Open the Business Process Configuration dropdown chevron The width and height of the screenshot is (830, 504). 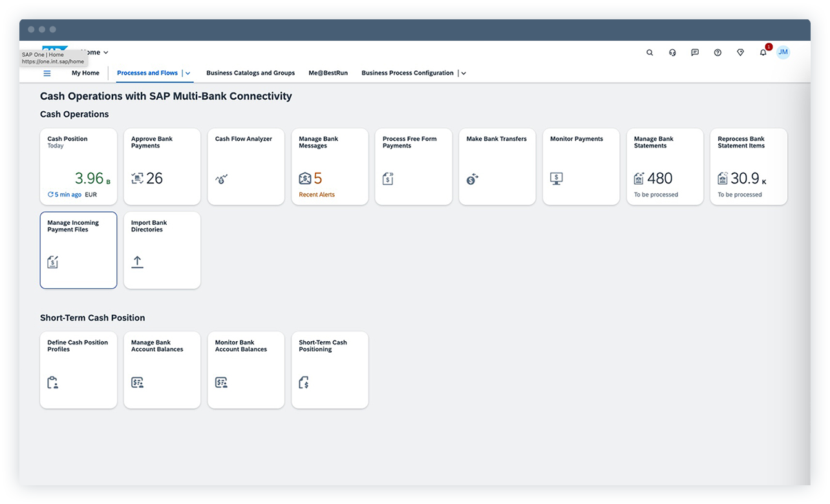(x=463, y=73)
